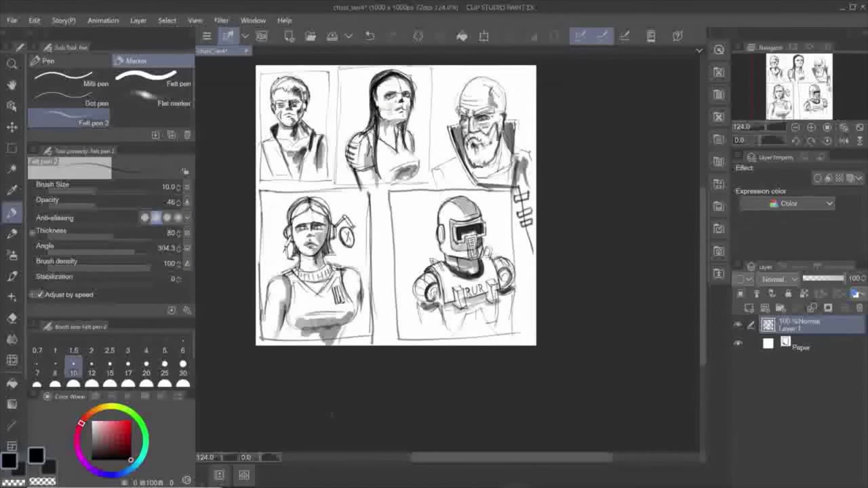Click the Undo arrow icon
The height and width of the screenshot is (488, 868).
[x=370, y=36]
